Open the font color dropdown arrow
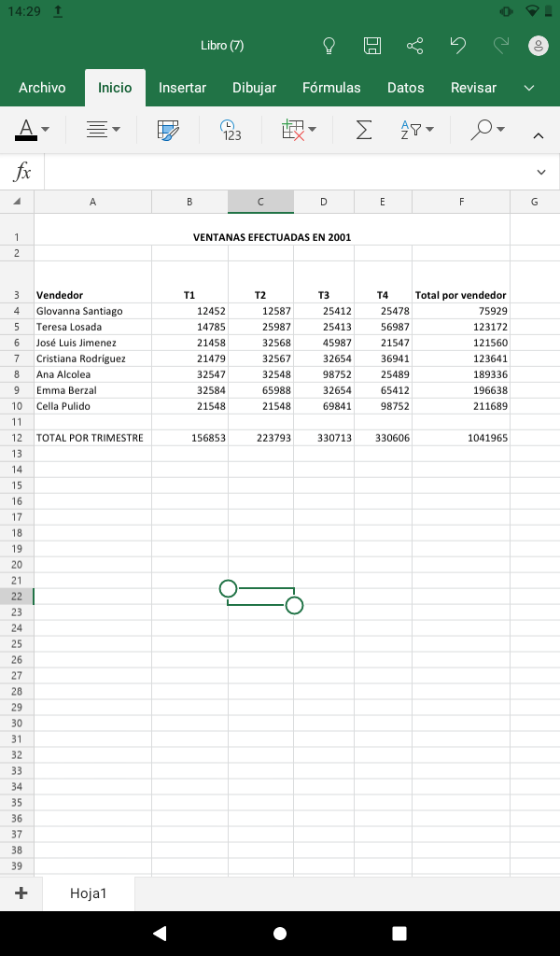The image size is (560, 956). (x=46, y=129)
